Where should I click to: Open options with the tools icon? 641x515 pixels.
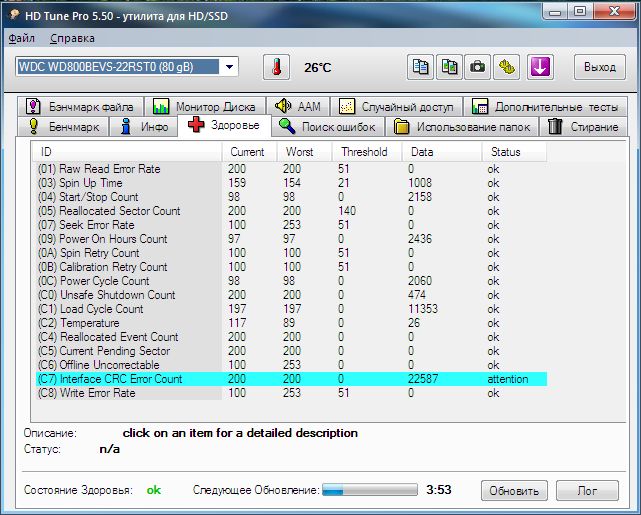507,67
